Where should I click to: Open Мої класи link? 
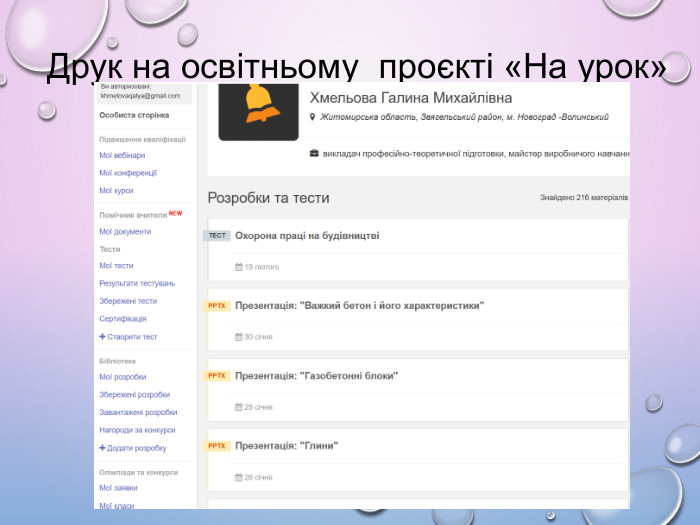click(117, 505)
